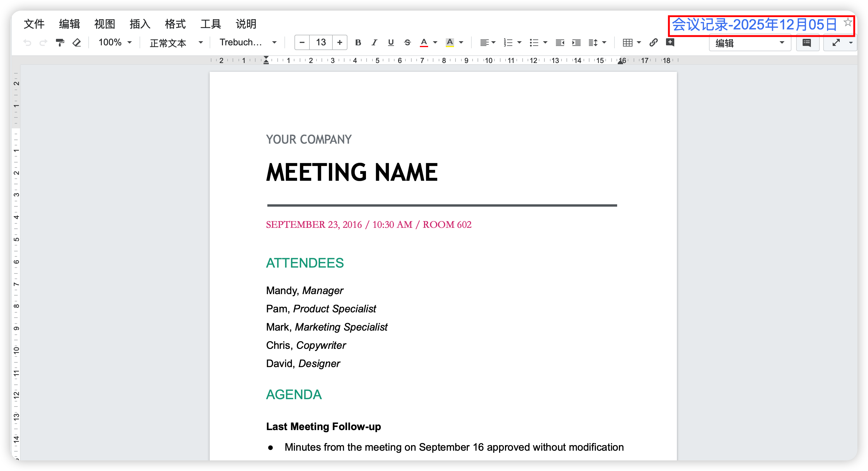Click the decrease indent icon
The height and width of the screenshot is (471, 868).
click(560, 42)
